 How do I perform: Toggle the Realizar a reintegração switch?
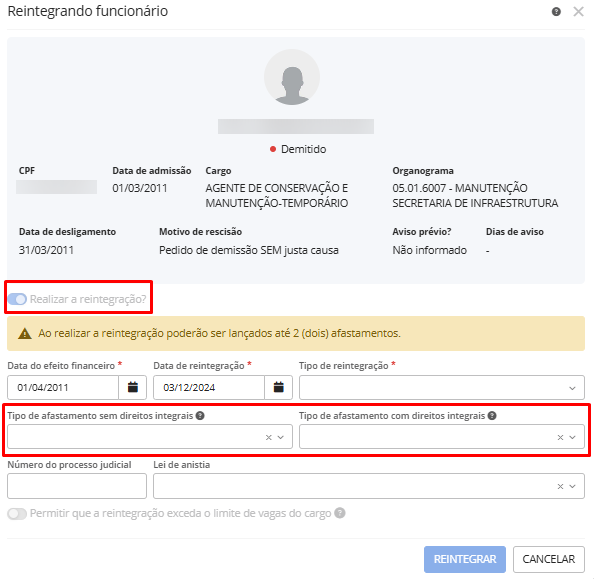[x=17, y=299]
